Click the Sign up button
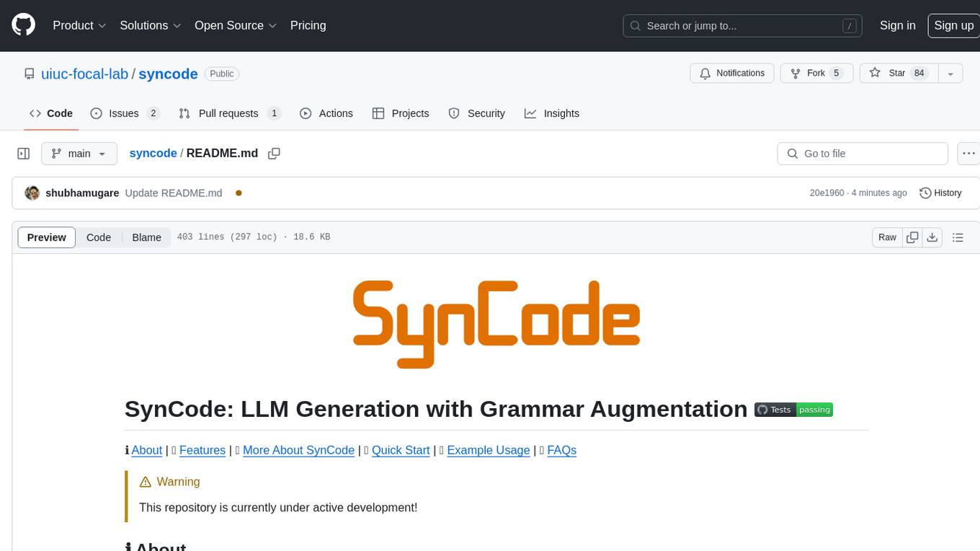The width and height of the screenshot is (980, 551). [953, 25]
